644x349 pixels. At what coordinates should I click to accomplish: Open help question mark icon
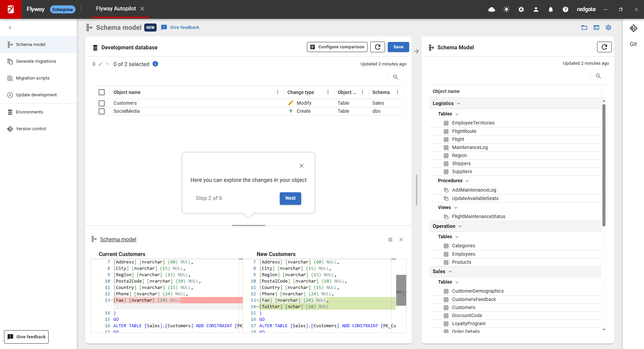[566, 9]
